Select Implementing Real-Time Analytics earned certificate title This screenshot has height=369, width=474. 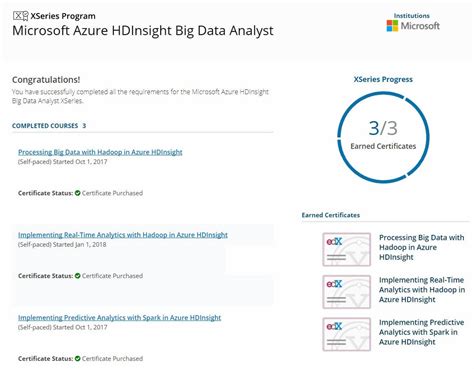pos(422,290)
